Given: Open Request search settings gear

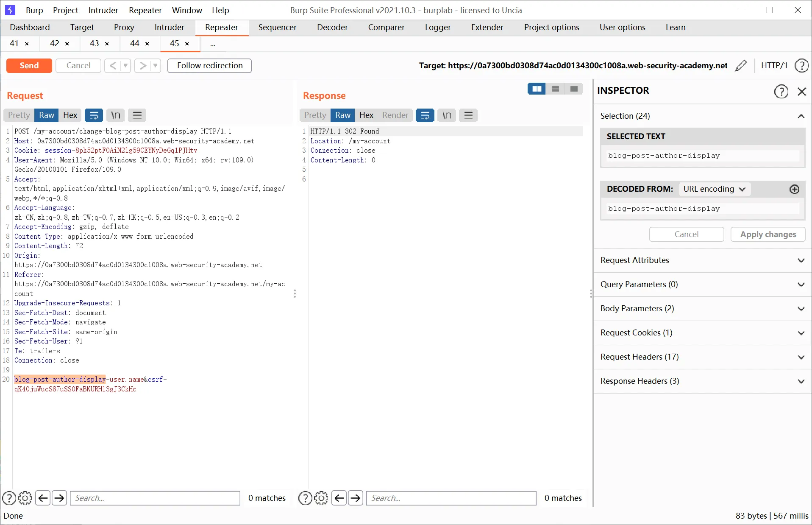Looking at the screenshot, I should pos(25,498).
